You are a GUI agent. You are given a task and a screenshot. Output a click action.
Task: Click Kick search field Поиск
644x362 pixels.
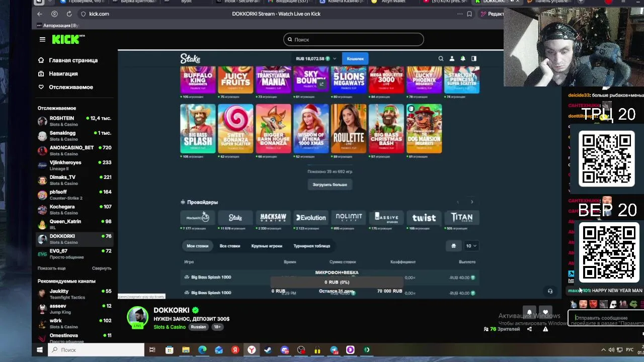coord(354,40)
